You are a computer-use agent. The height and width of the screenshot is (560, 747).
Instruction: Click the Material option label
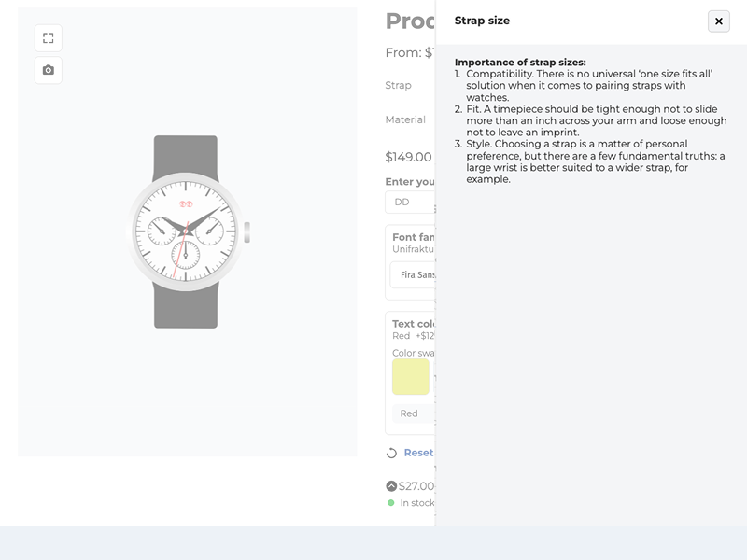(405, 119)
